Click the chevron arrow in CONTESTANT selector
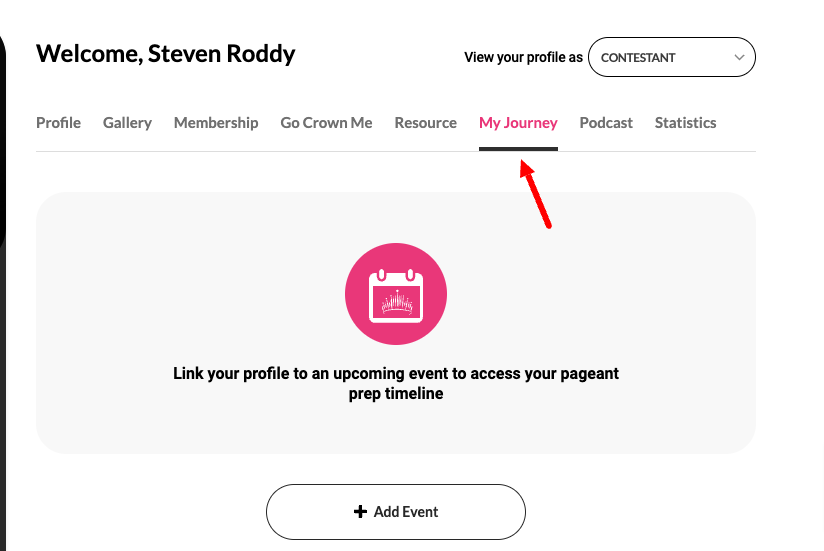 [739, 57]
